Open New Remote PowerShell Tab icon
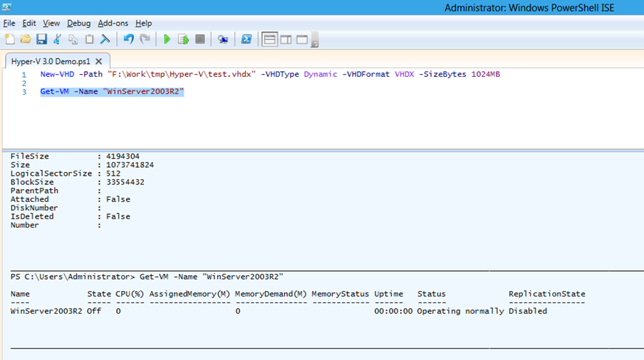644x360 pixels. tap(223, 39)
